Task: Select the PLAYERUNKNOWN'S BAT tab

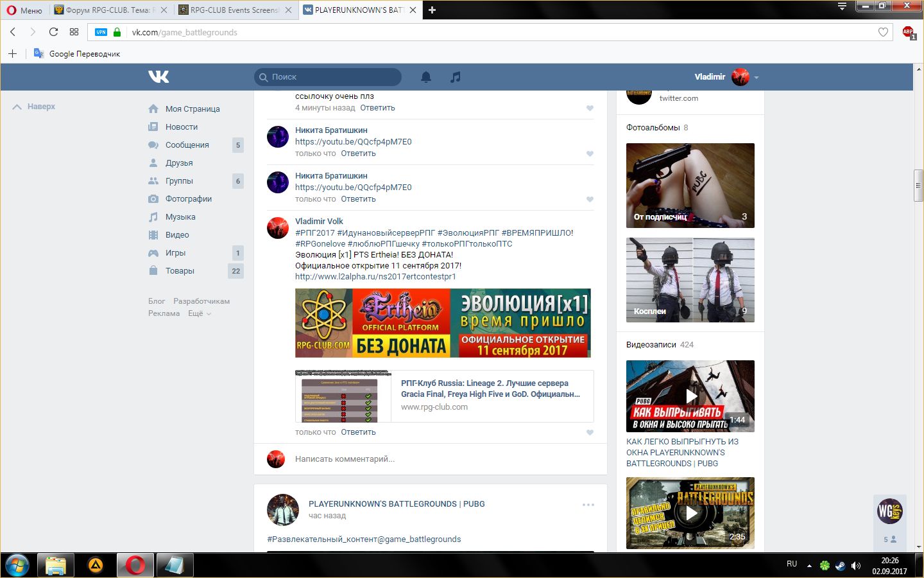Action: [x=359, y=10]
